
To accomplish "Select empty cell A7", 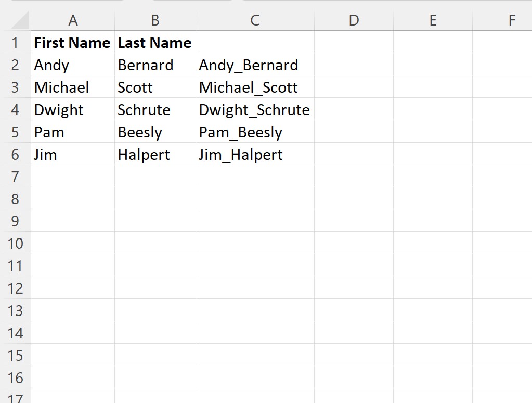I will click(73, 177).
